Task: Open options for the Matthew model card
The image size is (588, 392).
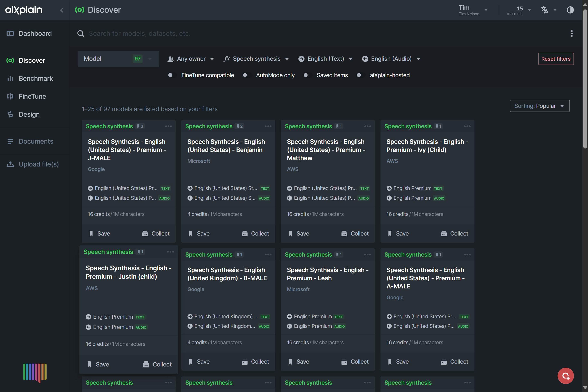Action: click(367, 126)
